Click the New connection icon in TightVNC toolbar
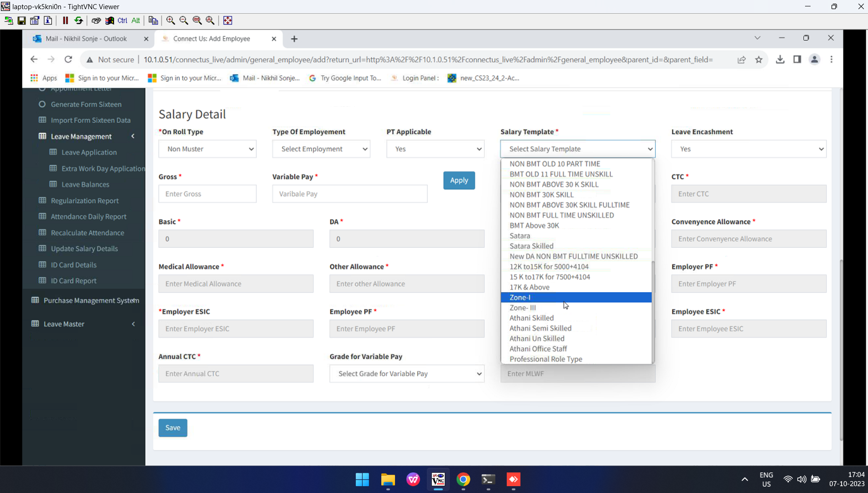This screenshot has height=493, width=868. click(x=9, y=21)
